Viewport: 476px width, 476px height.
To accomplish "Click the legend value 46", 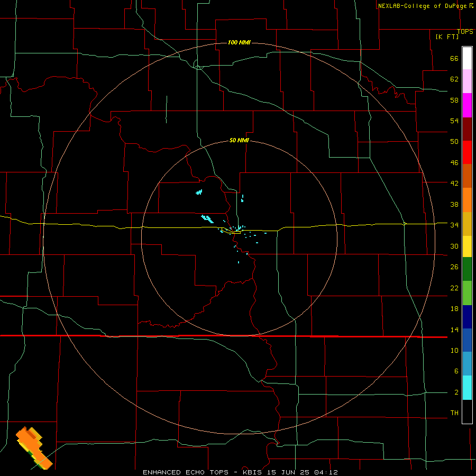I will coord(454,163).
